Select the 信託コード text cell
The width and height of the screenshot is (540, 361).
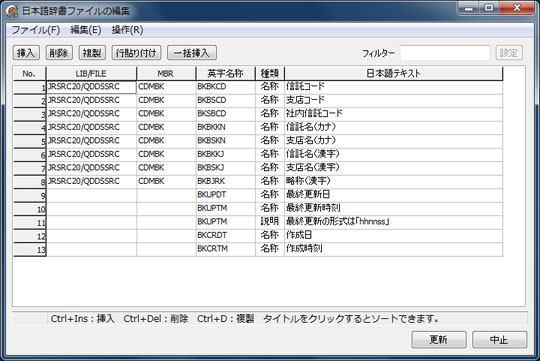[394, 87]
